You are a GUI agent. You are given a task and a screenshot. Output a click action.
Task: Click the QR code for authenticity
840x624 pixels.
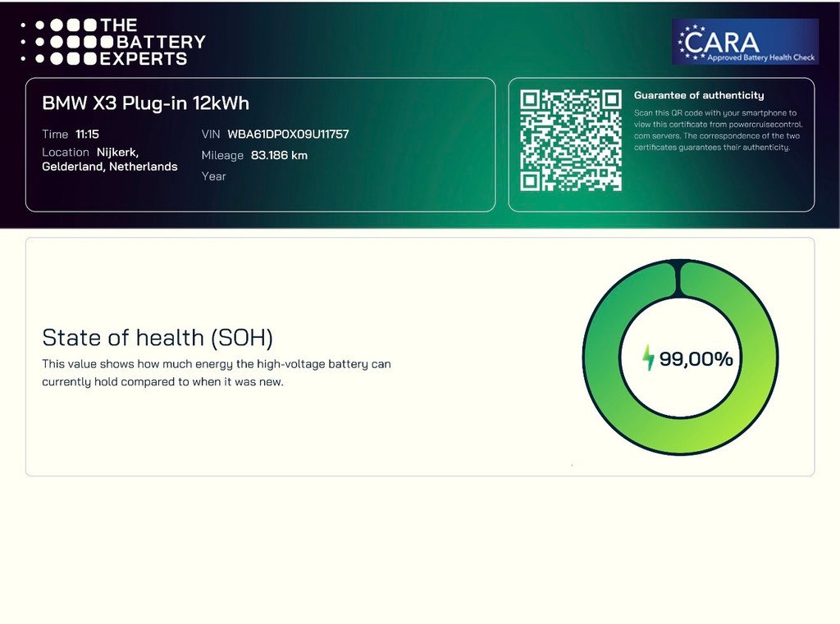(x=571, y=140)
